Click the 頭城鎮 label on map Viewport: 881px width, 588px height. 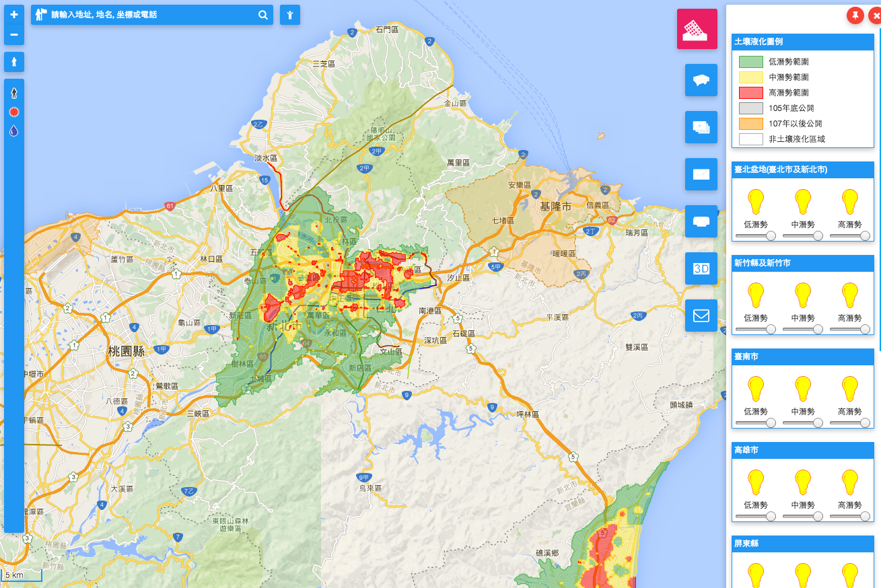pyautogui.click(x=681, y=405)
